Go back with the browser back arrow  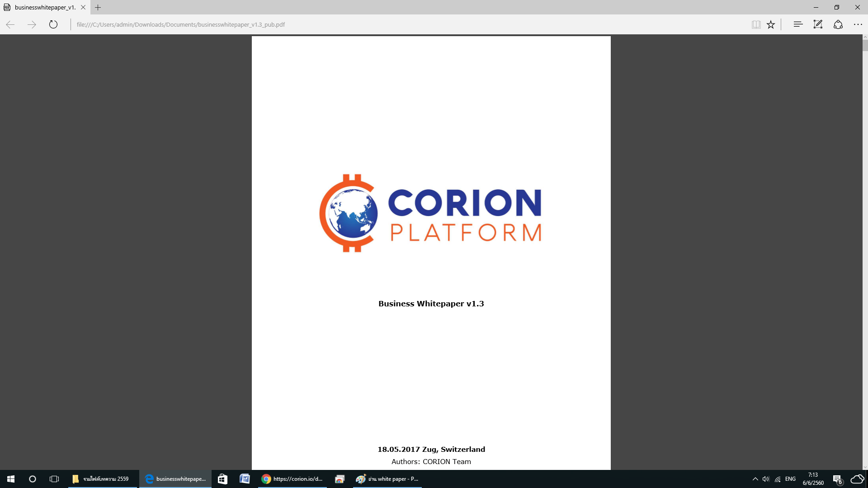coord(10,24)
